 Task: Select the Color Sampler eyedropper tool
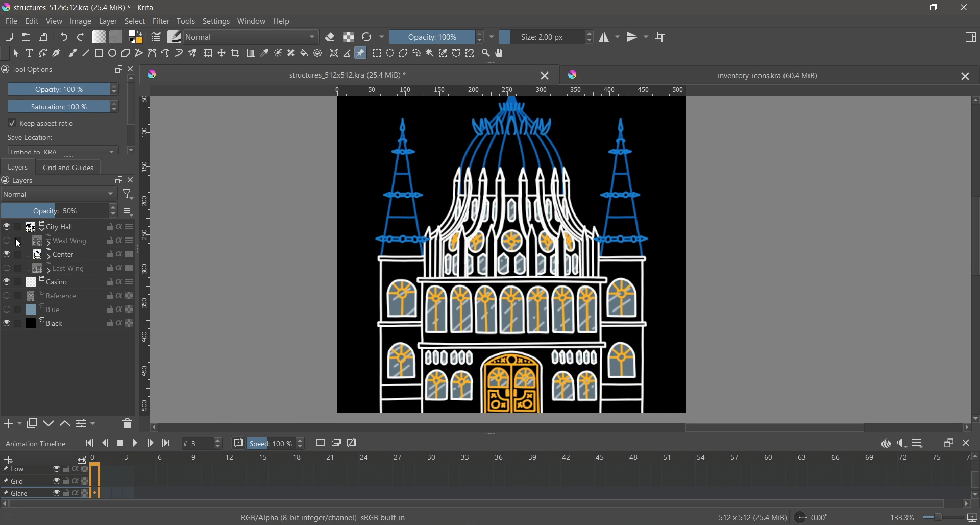tap(265, 53)
